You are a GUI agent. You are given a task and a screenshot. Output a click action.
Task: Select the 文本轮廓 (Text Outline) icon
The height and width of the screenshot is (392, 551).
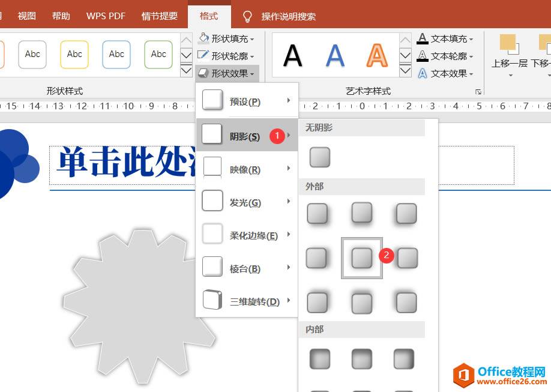[423, 56]
